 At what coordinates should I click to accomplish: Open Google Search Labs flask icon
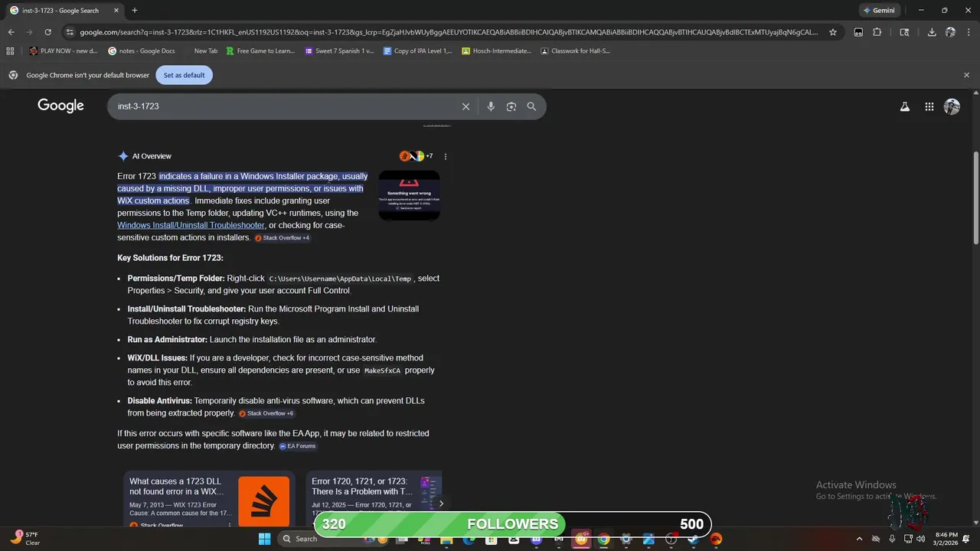(x=904, y=107)
